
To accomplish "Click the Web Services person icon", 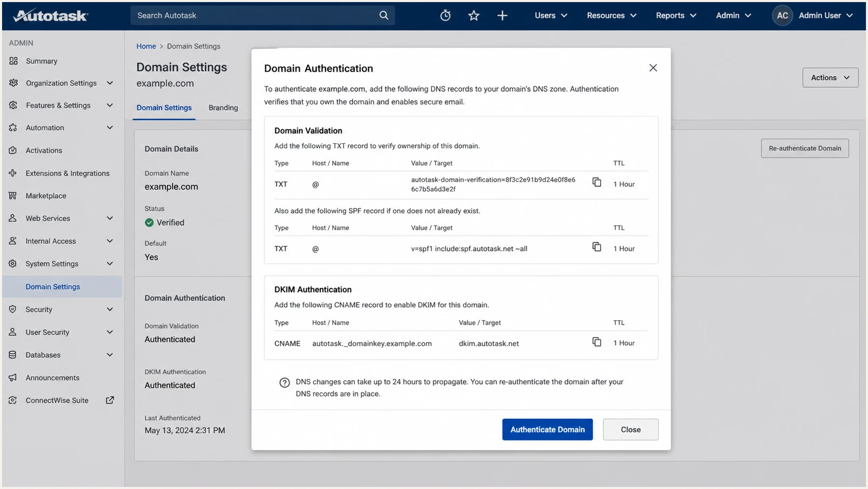I will coord(13,218).
